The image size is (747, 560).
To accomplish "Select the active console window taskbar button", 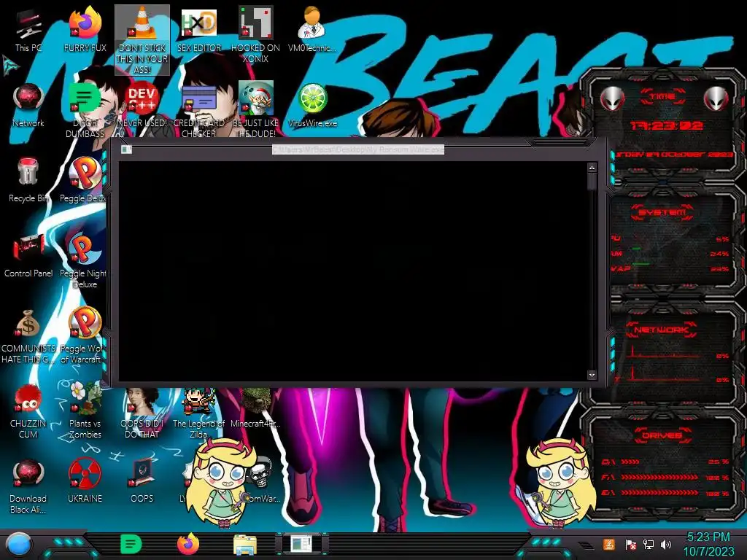I will [301, 544].
